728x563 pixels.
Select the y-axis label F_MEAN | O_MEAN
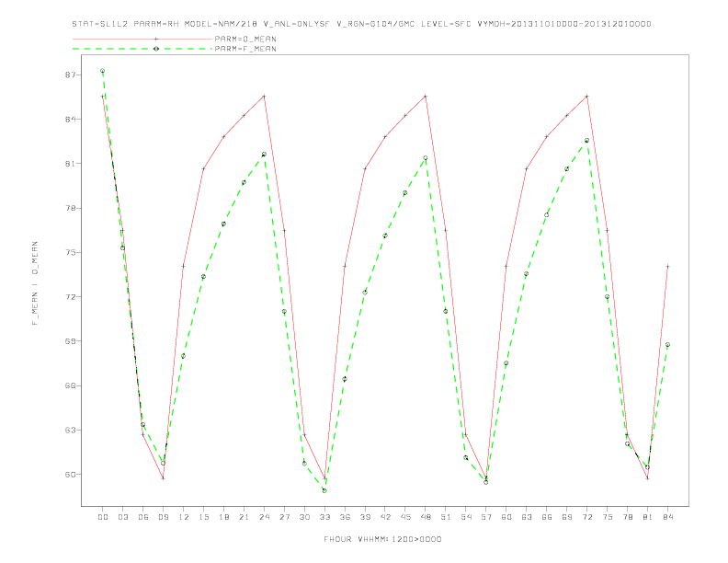point(35,283)
